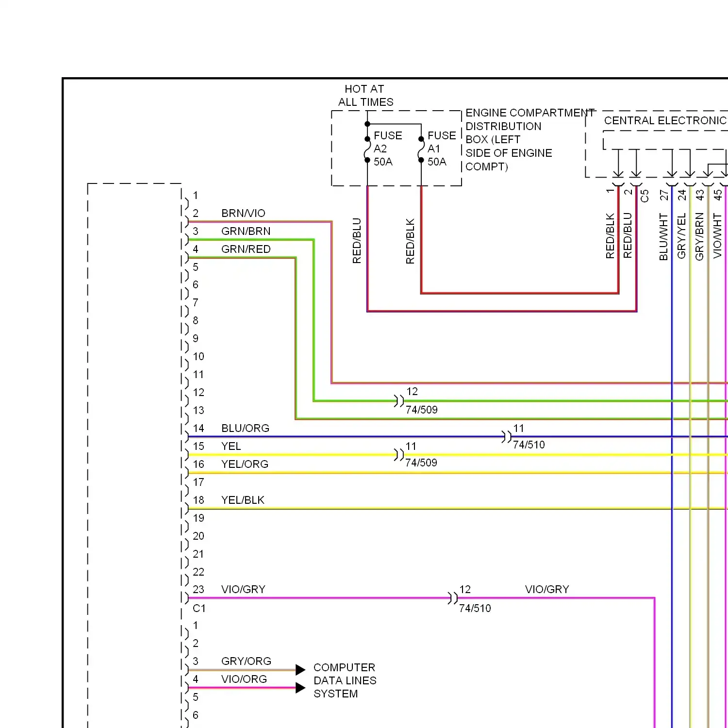Select the FUSE A1 50A label

point(442,149)
